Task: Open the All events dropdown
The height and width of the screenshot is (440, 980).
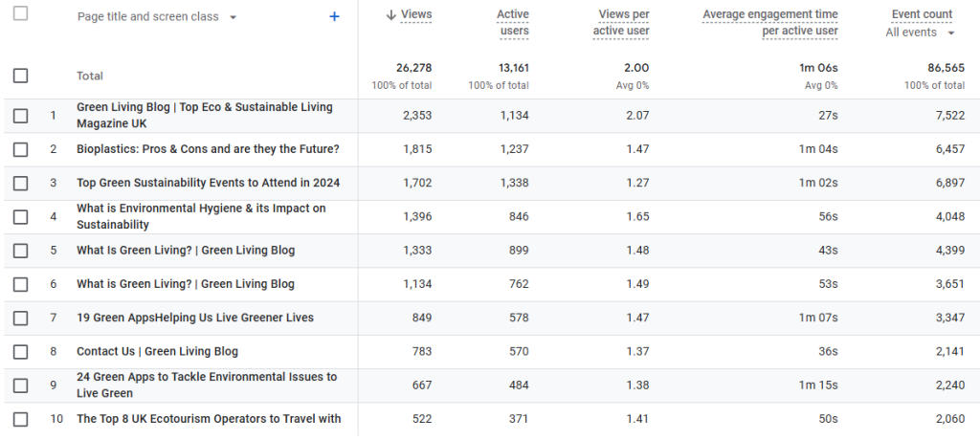Action: 920,33
